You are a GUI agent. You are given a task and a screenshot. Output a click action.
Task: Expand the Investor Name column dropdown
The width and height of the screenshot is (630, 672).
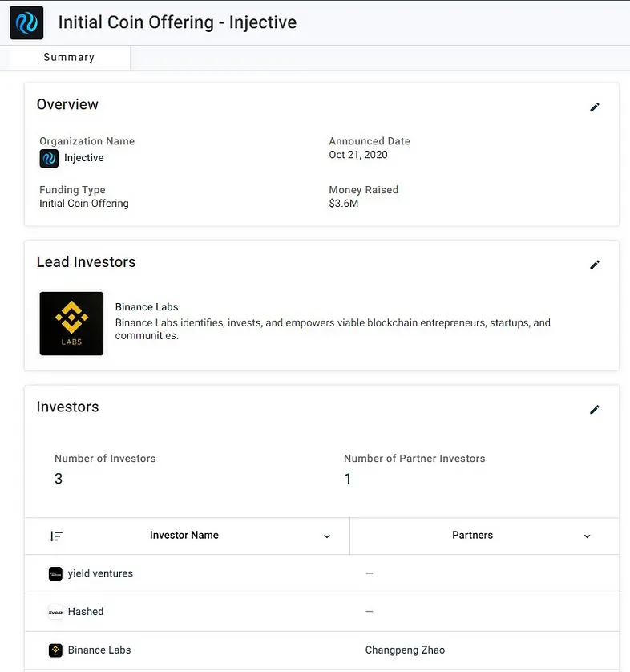(x=327, y=536)
